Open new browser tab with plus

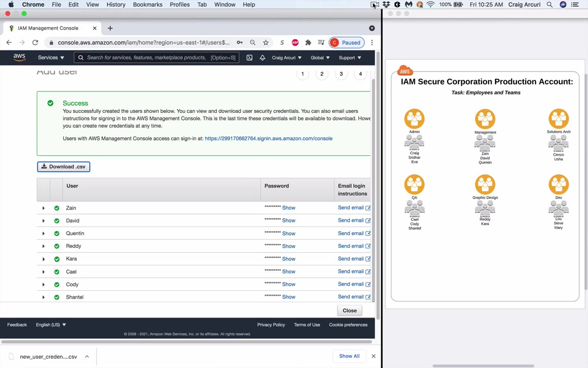tap(110, 28)
